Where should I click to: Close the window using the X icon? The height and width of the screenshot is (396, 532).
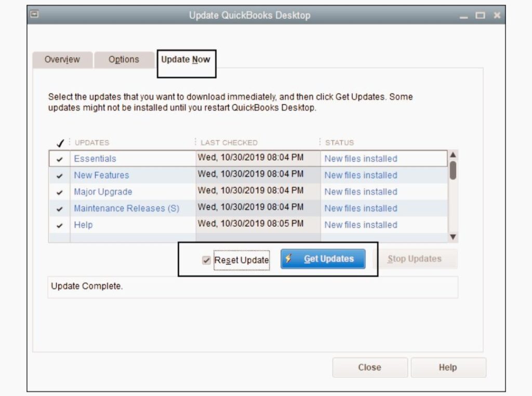click(497, 15)
